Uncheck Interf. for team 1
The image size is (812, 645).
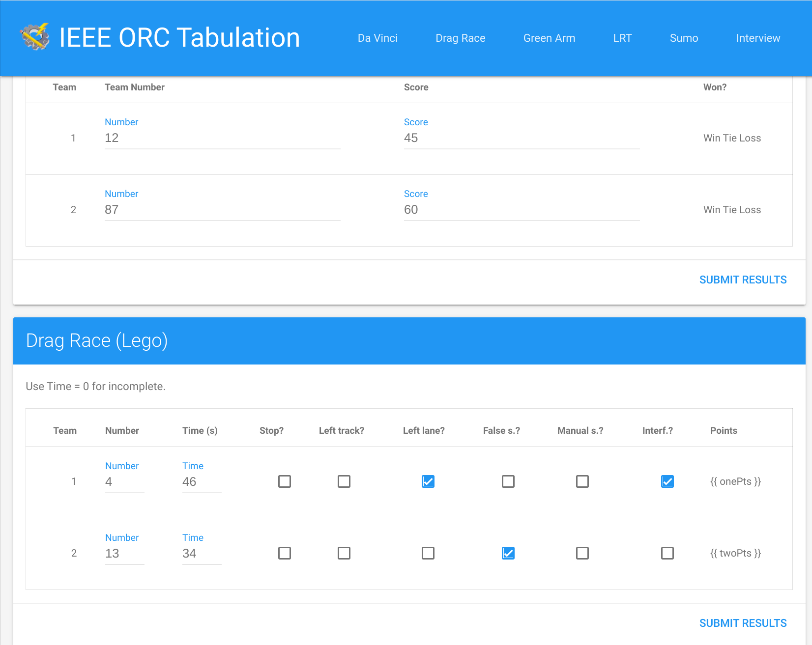pos(667,481)
